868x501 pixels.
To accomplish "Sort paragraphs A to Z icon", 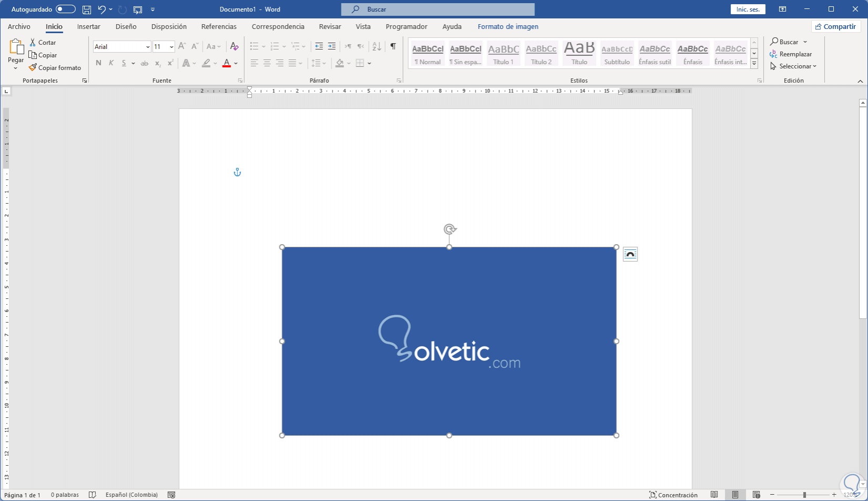I will pyautogui.click(x=377, y=46).
